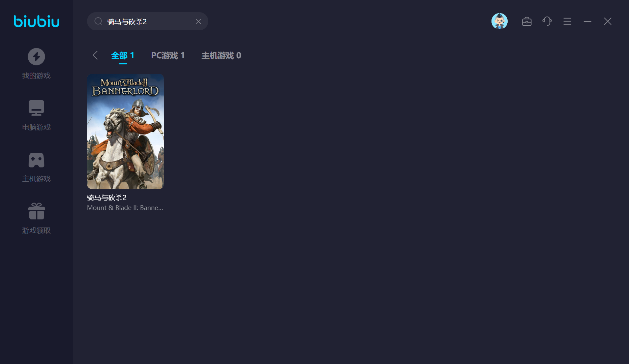Screen dimensions: 629x364
Task: Open the toolbox briefcase icon
Action: [x=527, y=22]
